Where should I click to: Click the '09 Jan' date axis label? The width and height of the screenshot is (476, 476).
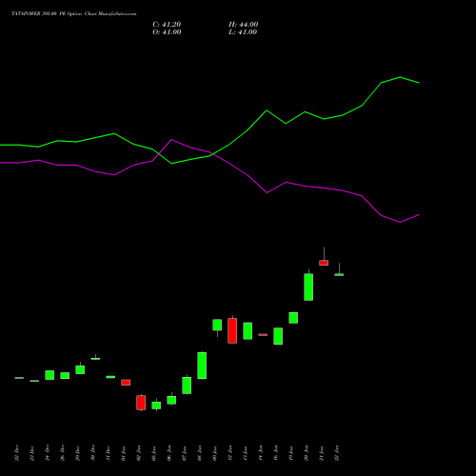point(215,453)
